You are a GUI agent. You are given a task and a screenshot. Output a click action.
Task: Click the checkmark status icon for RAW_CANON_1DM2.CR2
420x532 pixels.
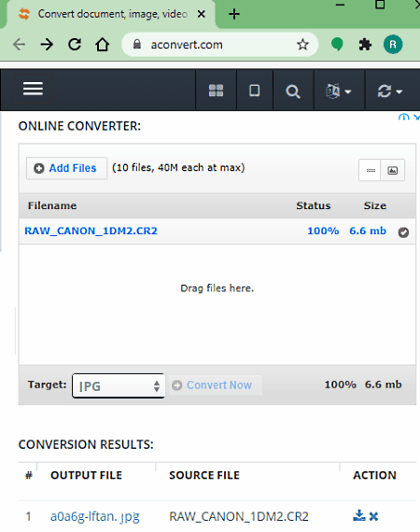pos(403,232)
